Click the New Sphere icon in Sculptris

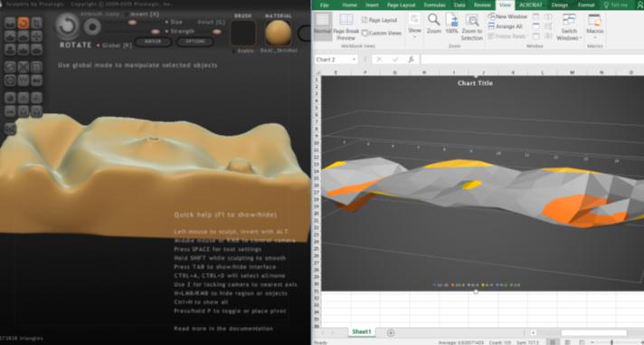(x=10, y=98)
